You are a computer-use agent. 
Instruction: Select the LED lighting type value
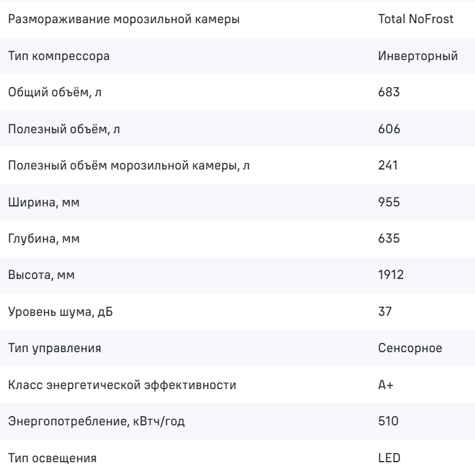pos(389,458)
